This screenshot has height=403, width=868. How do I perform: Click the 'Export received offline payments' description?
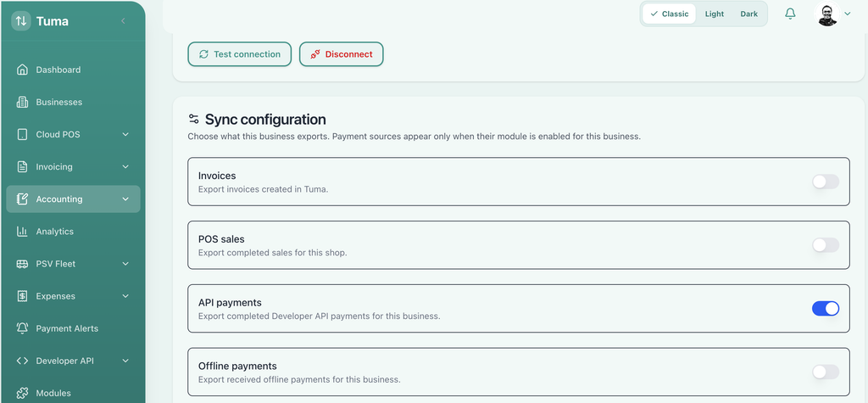[x=299, y=380]
